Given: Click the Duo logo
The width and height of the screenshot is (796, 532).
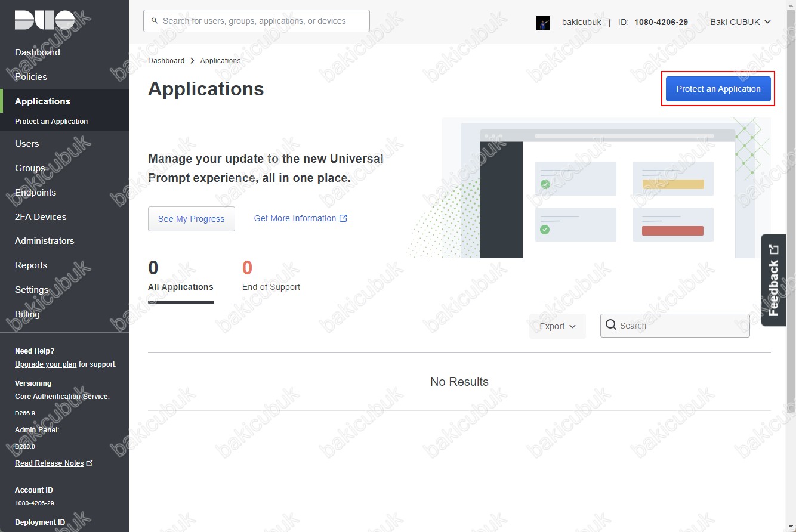Looking at the screenshot, I should pyautogui.click(x=45, y=21).
